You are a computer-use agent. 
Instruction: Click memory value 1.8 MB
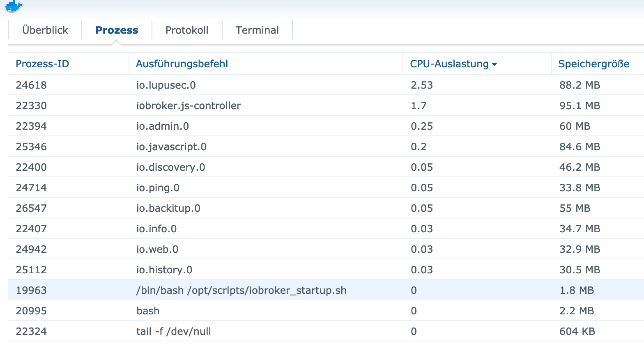tap(577, 290)
